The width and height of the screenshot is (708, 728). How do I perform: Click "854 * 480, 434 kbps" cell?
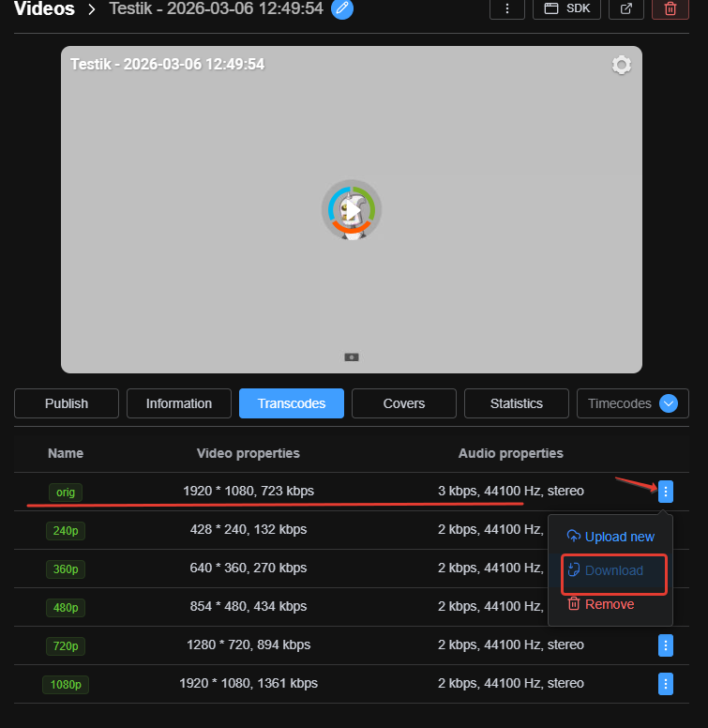(x=249, y=606)
